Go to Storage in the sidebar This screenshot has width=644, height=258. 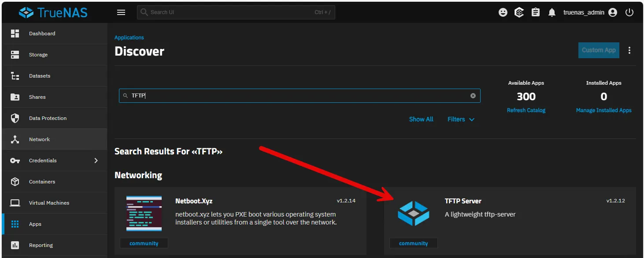38,55
